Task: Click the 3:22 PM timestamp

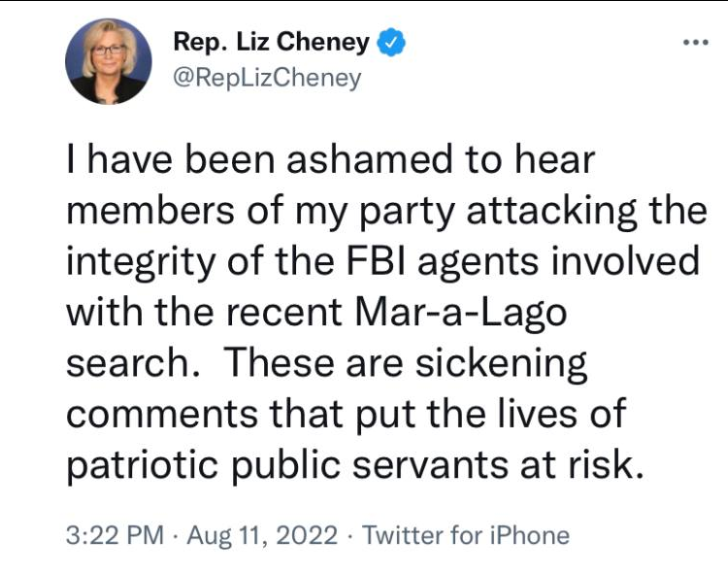Action: click(x=115, y=534)
